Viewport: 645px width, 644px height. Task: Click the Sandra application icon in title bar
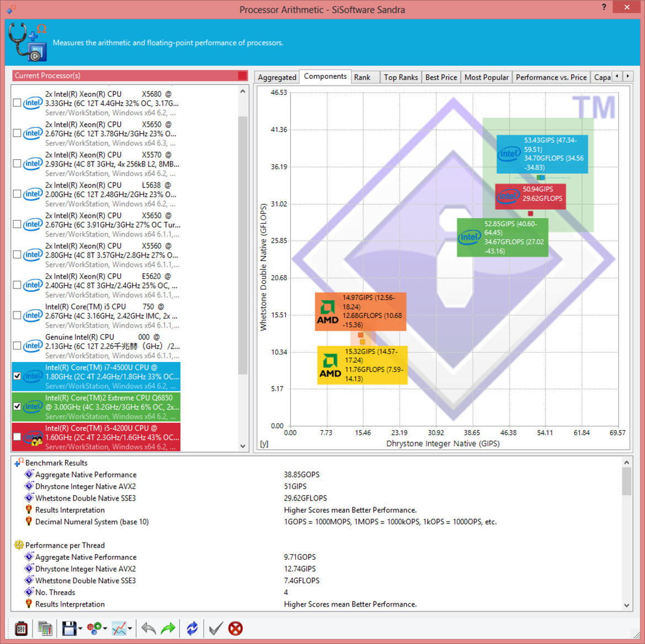pyautogui.click(x=11, y=9)
